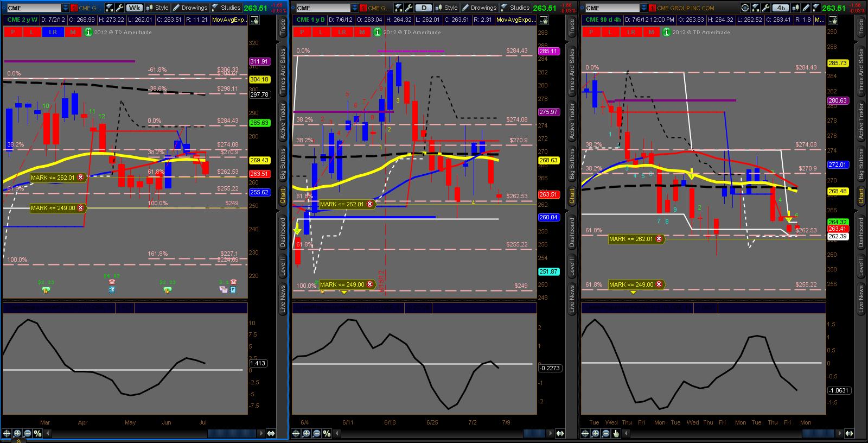
Task: Click earnings notebook dollar icon in weekly chart
Action: (112, 289)
